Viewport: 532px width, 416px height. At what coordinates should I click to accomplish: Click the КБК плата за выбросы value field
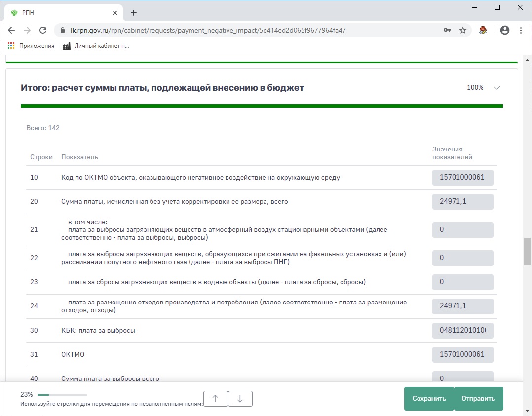click(462, 330)
